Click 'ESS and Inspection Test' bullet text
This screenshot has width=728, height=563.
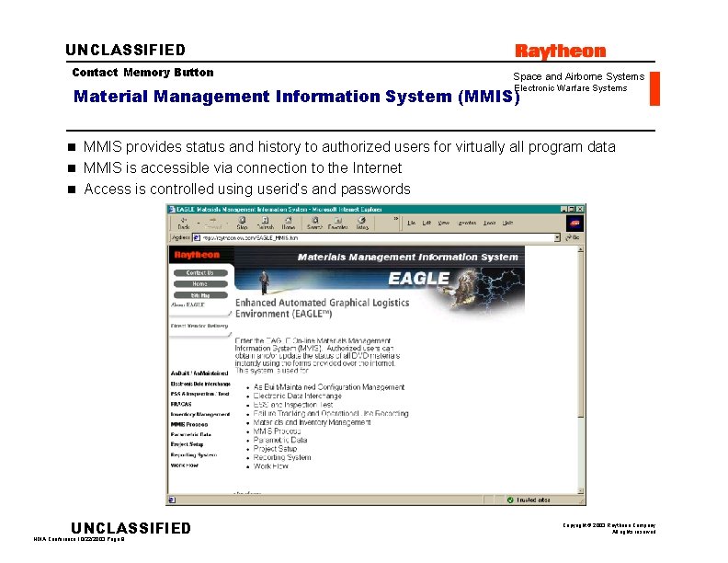coord(293,405)
